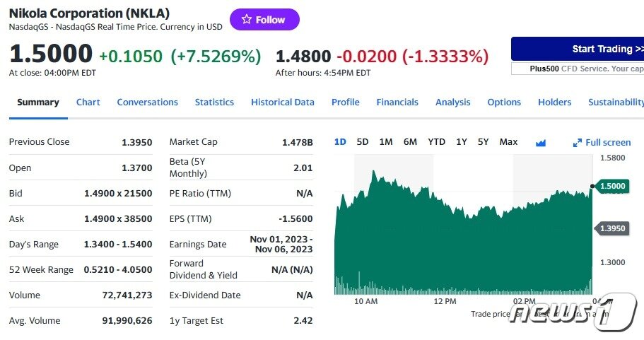This screenshot has width=644, height=340.
Task: Choose the 5Y chart range
Action: click(483, 142)
